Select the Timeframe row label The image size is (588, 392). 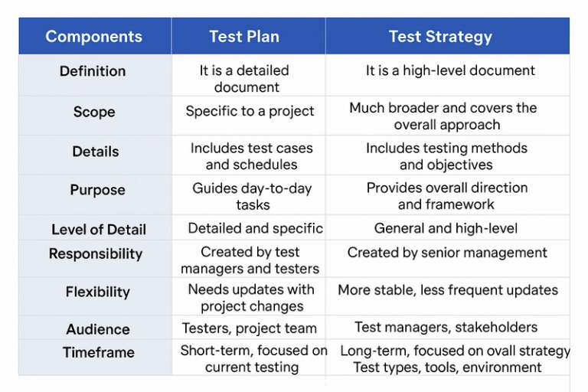pos(99,352)
